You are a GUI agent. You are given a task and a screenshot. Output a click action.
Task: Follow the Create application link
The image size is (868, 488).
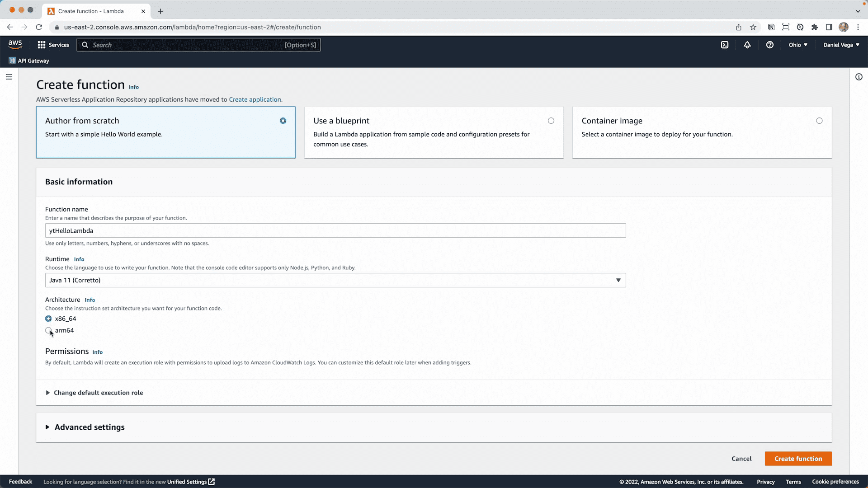[x=255, y=99]
